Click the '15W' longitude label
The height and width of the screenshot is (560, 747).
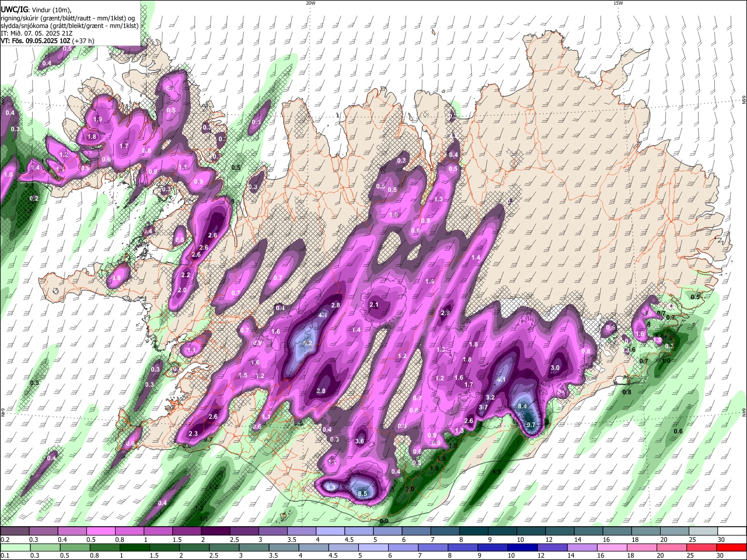click(x=618, y=3)
